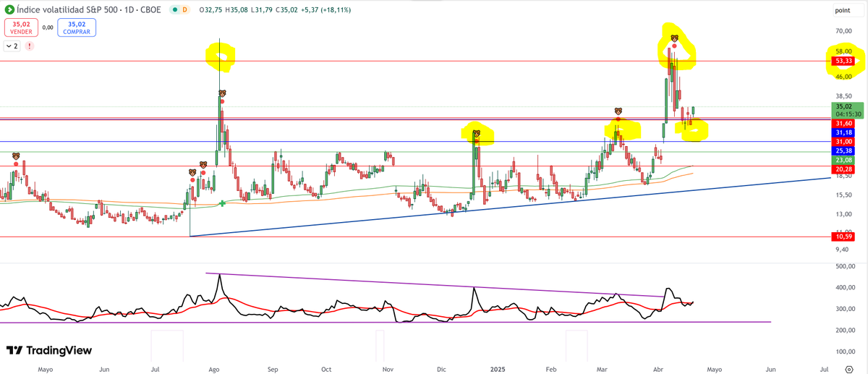Open the alert exclamation icon under VENDER

coord(29,46)
